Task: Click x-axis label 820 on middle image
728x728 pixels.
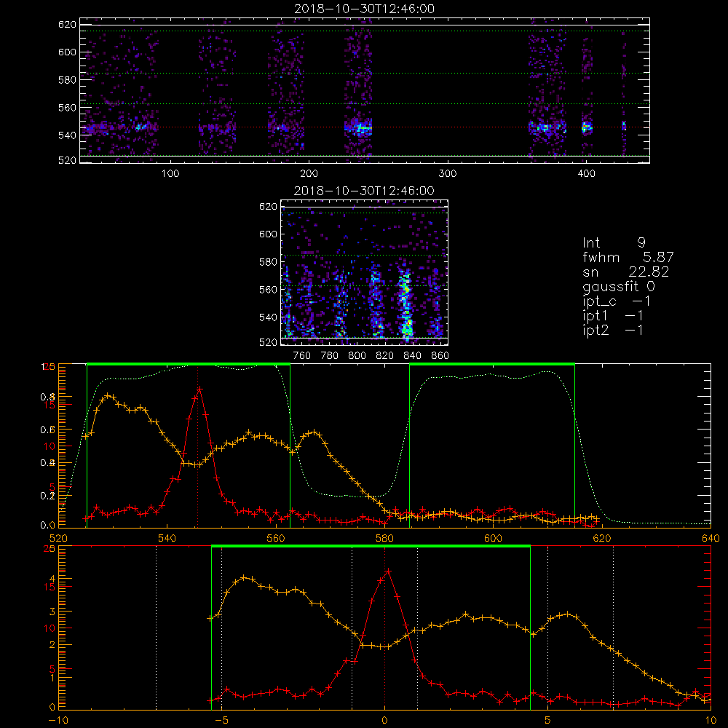Action: 385,356
